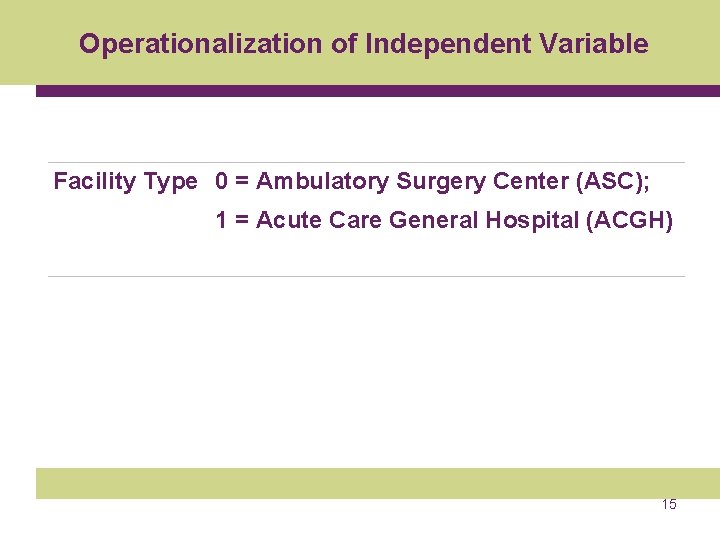
Task: Click the words 'Acute Care' in the table
Action: click(319, 220)
